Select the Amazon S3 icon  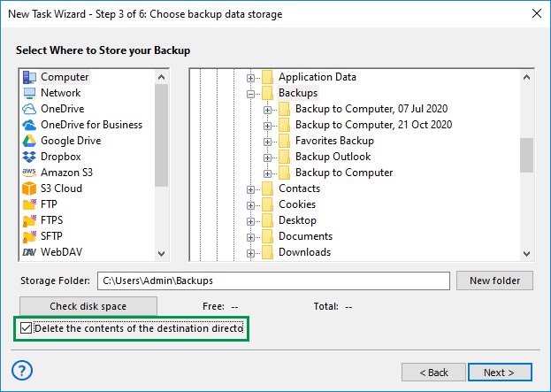[x=29, y=173]
